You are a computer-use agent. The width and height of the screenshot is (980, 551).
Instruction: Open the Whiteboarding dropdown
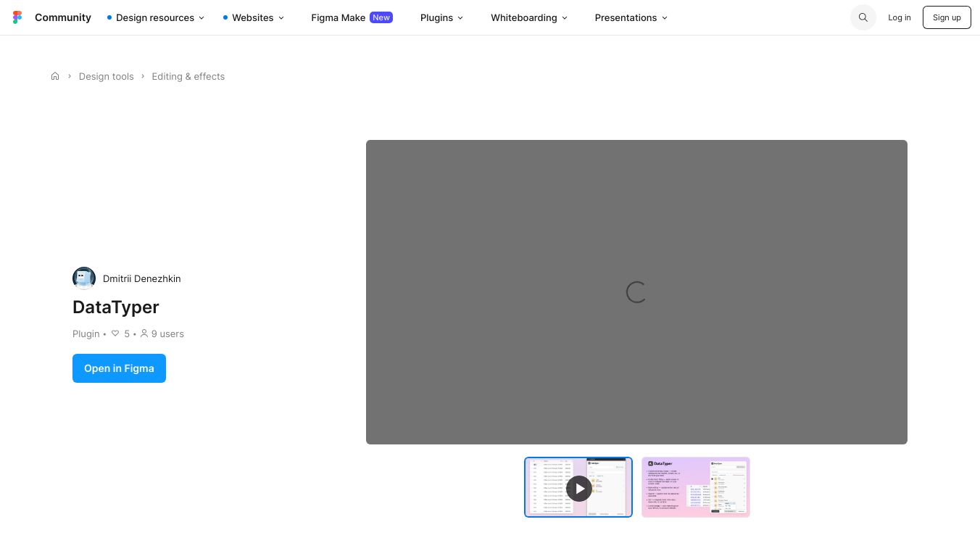coord(529,17)
